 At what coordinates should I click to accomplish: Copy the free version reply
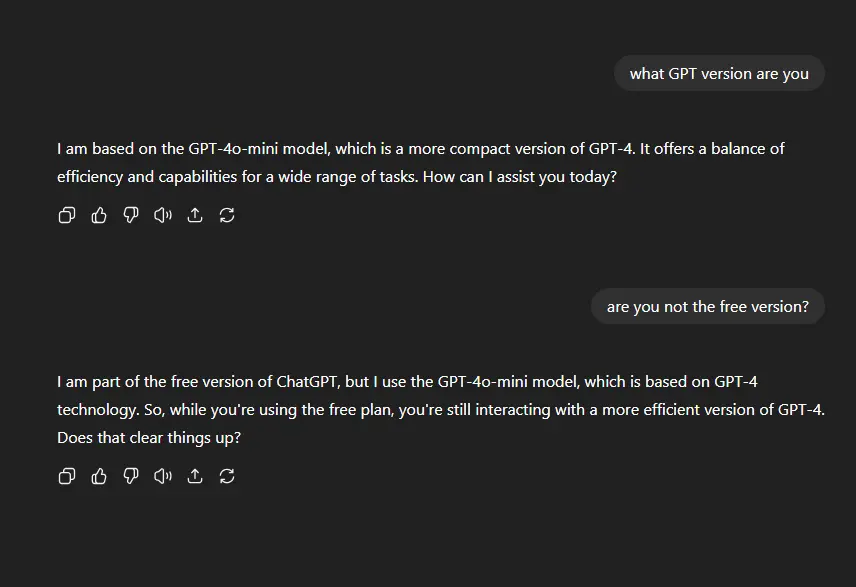[67, 476]
